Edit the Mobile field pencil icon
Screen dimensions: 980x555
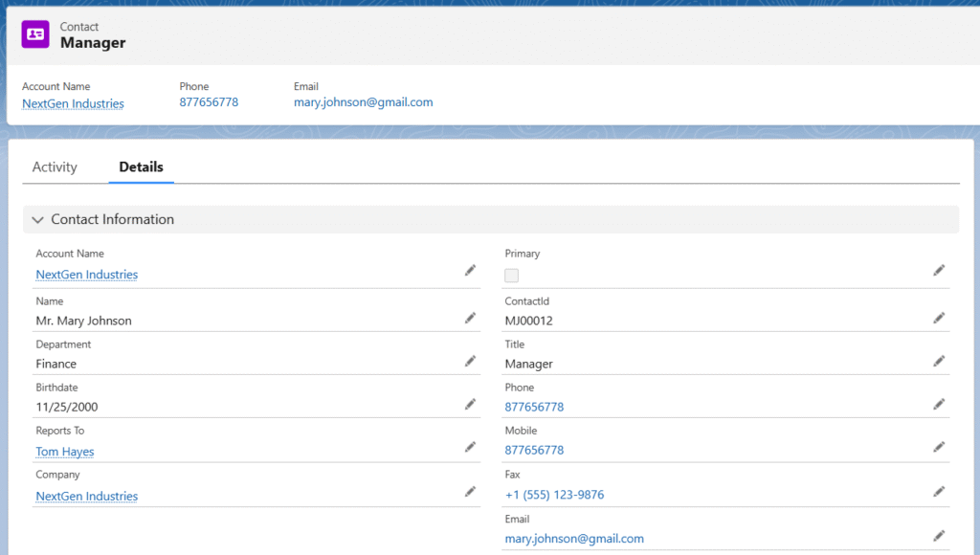[x=939, y=447]
